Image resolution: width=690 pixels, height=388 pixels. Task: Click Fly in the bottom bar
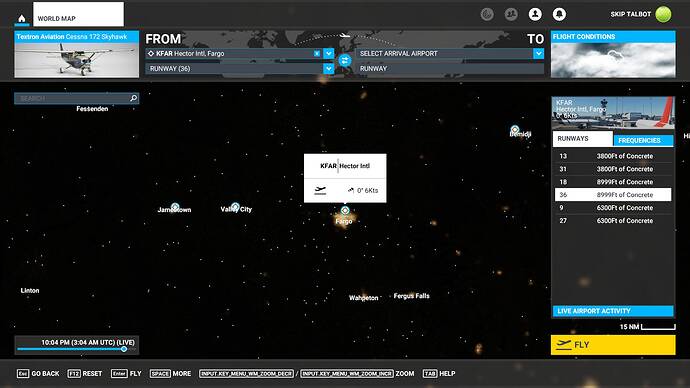pyautogui.click(x=126, y=373)
